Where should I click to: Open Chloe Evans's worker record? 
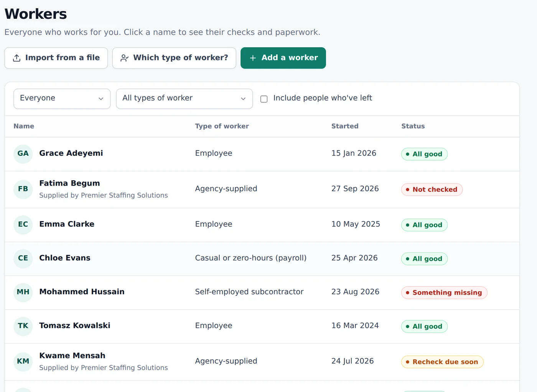point(65,258)
